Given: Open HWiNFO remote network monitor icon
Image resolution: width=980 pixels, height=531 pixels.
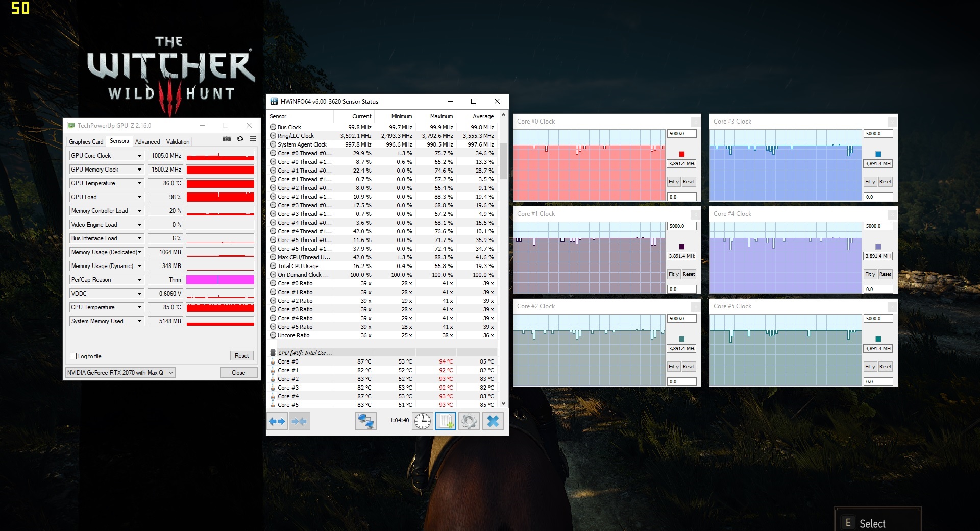Looking at the screenshot, I should pyautogui.click(x=366, y=421).
